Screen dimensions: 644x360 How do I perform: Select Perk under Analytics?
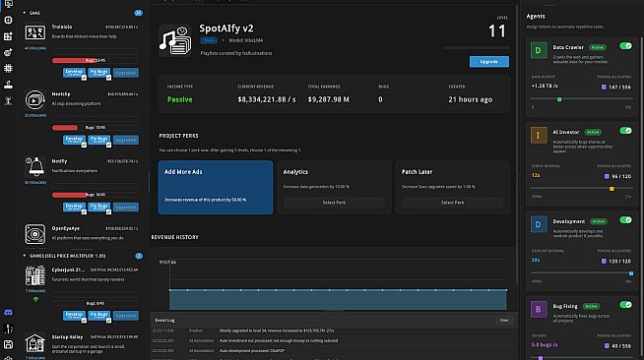point(334,203)
